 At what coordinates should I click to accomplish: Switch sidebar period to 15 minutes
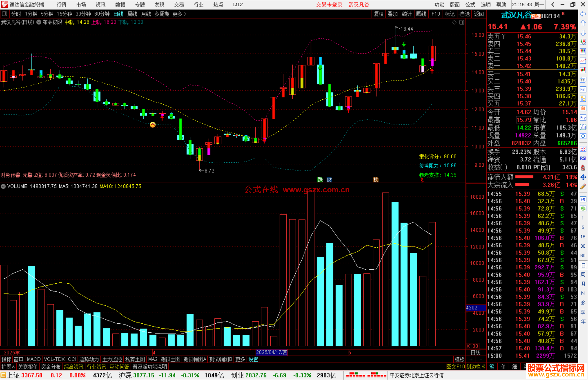pos(583,237)
